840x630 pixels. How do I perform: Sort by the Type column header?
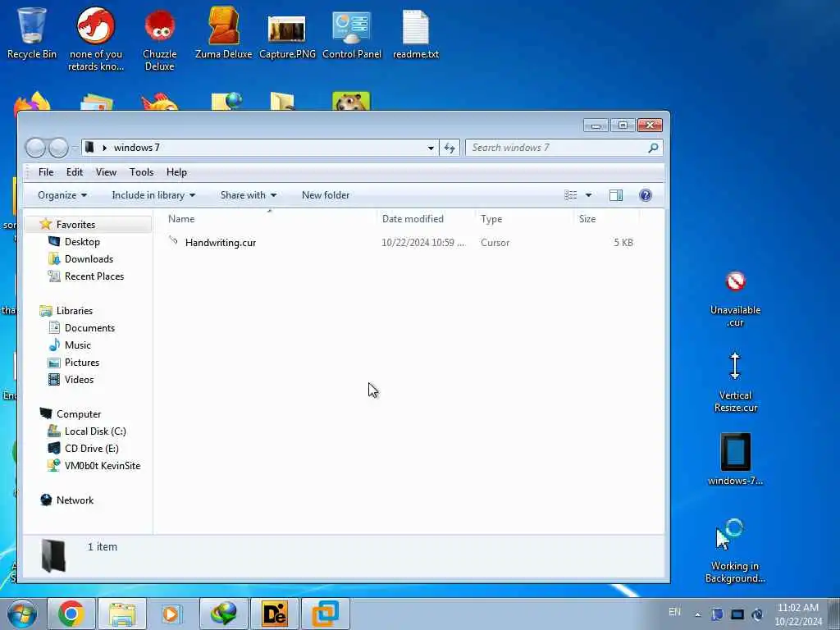click(x=491, y=218)
